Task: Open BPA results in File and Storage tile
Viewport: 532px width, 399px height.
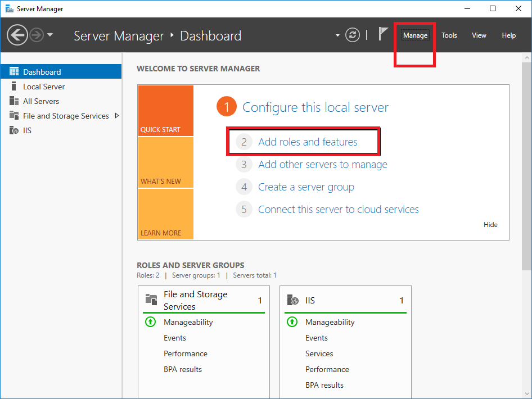Action: (x=183, y=370)
